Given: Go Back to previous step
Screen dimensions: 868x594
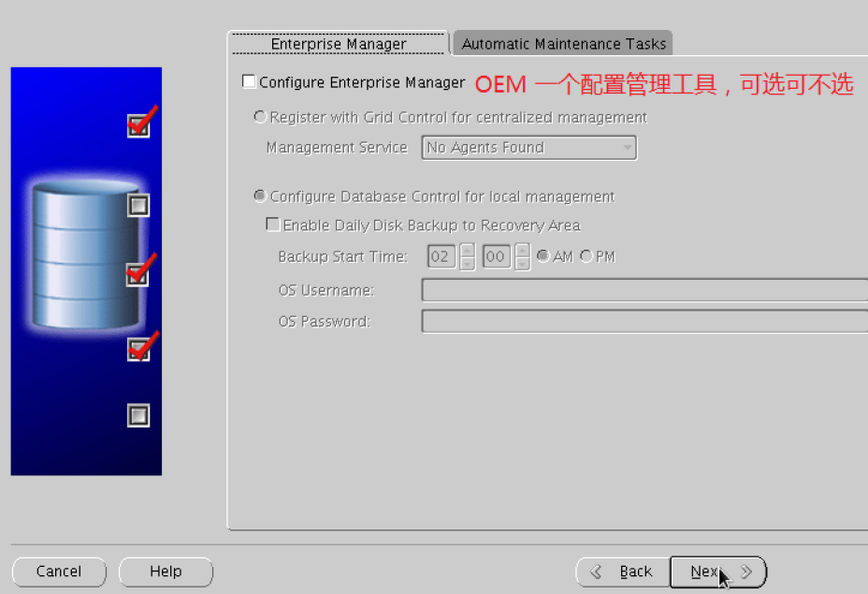Looking at the screenshot, I should (623, 572).
